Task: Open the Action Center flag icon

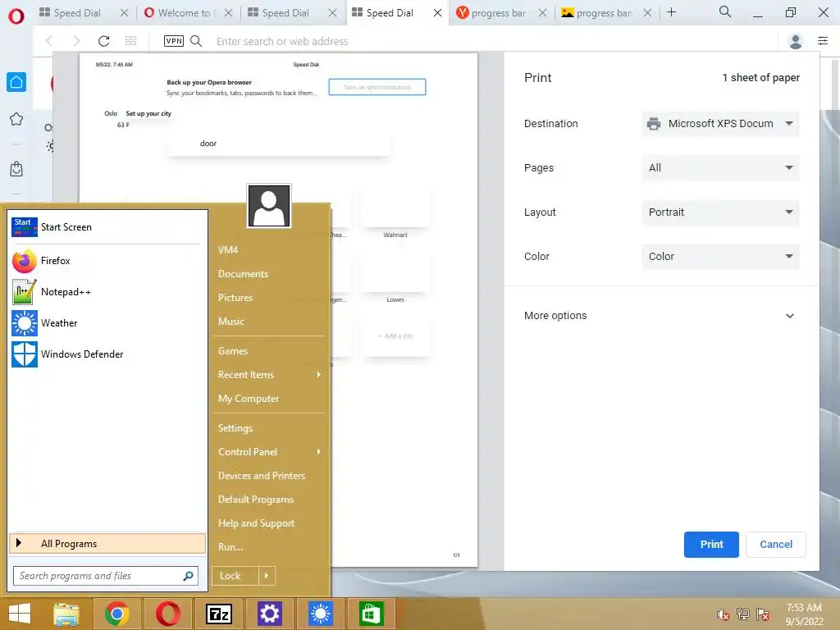Action: pyautogui.click(x=763, y=614)
